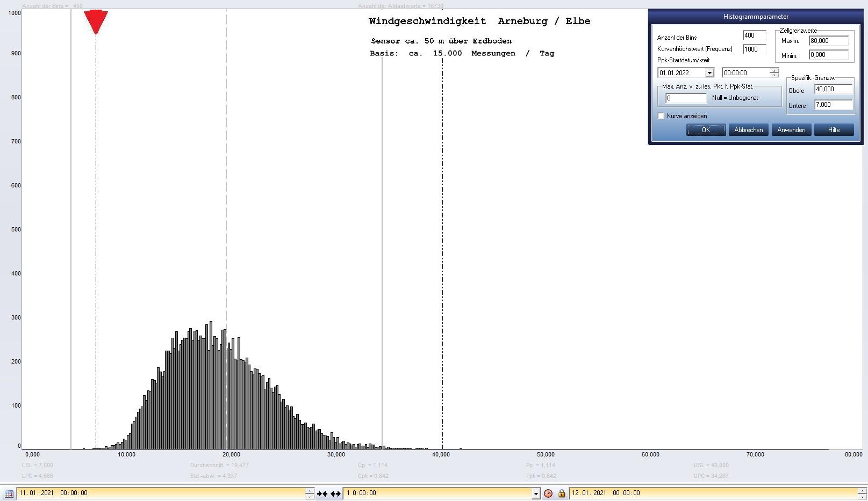Click the 'Cp = 1,114' statistic
Viewport: 868px width, 501px height.
pos(372,466)
